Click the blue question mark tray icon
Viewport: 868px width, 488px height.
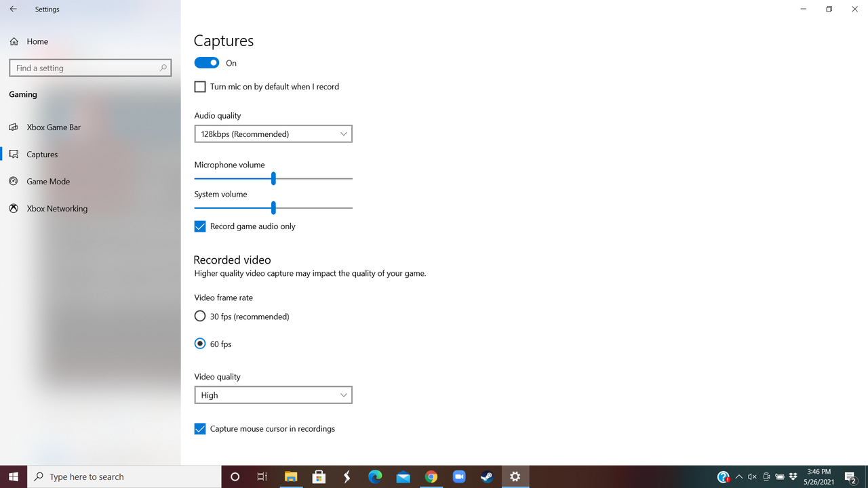pyautogui.click(x=724, y=477)
